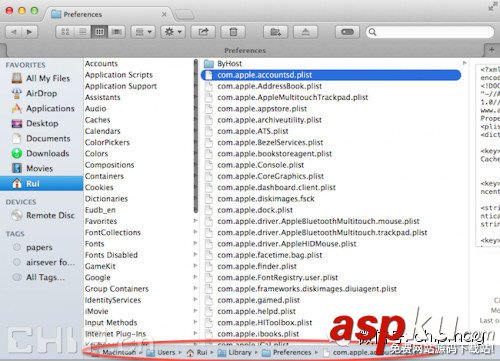Switch to list view
This screenshot has width=500, height=361.
(x=82, y=32)
